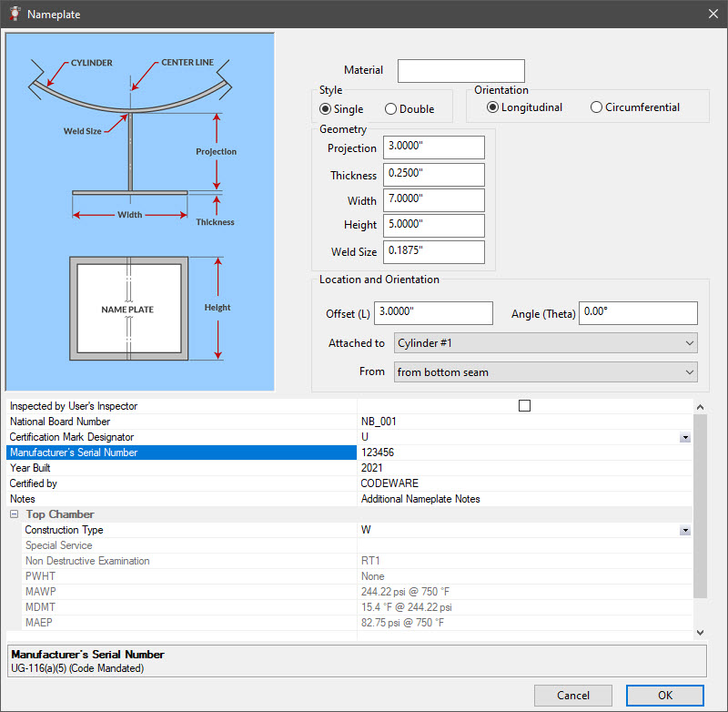Screen dimensions: 728x712
Task: Choose Circumferential orientation
Action: click(634, 107)
